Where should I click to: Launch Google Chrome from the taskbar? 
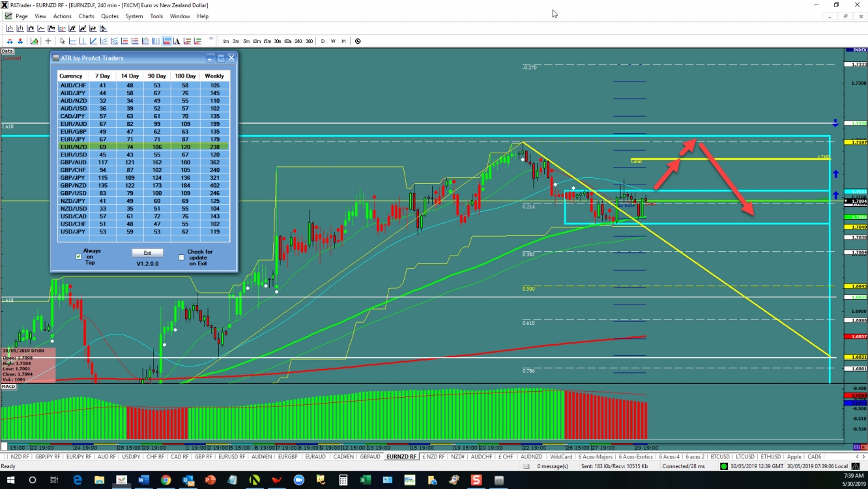pos(166,480)
